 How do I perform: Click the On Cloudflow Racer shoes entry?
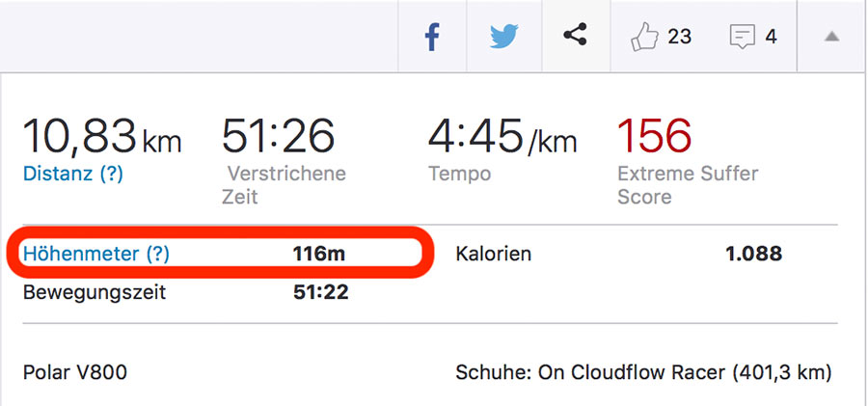pos(642,372)
